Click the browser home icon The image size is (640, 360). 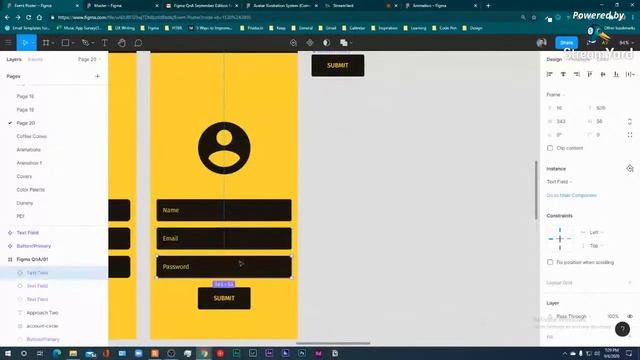pos(39,18)
